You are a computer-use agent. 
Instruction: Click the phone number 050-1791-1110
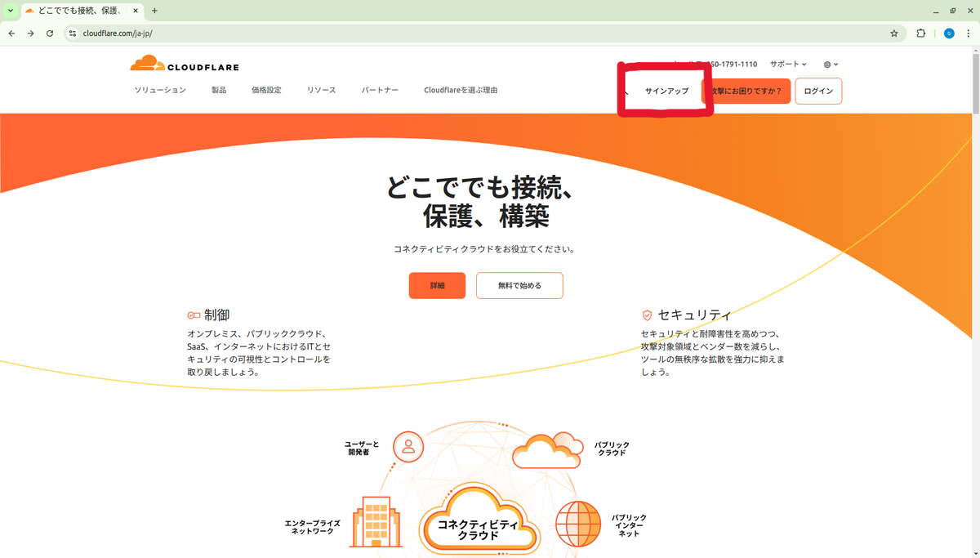tap(731, 64)
